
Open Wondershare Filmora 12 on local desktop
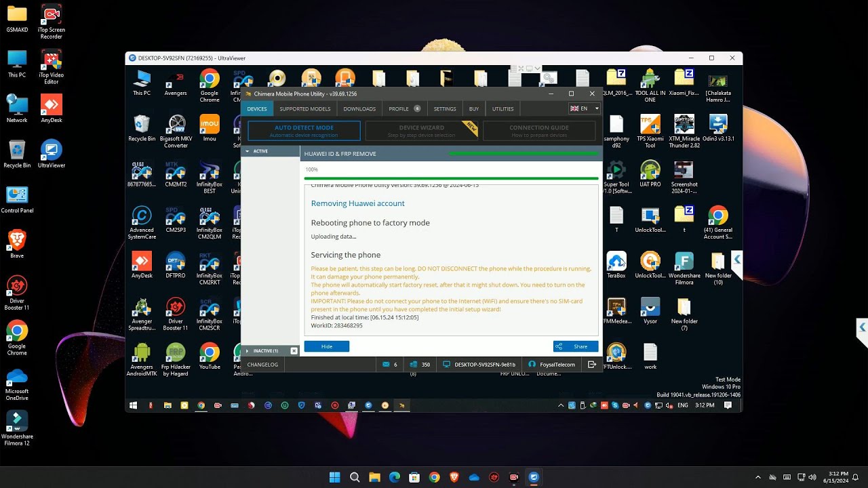click(17, 428)
